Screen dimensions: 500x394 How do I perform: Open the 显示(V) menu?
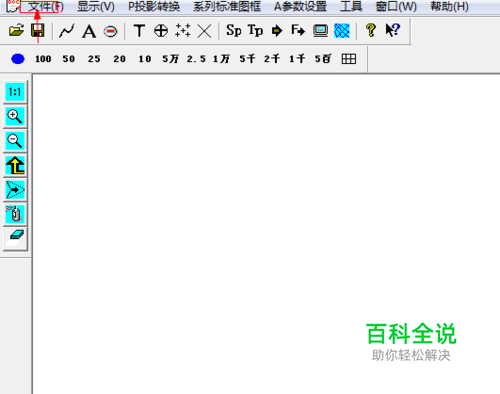pyautogui.click(x=96, y=6)
